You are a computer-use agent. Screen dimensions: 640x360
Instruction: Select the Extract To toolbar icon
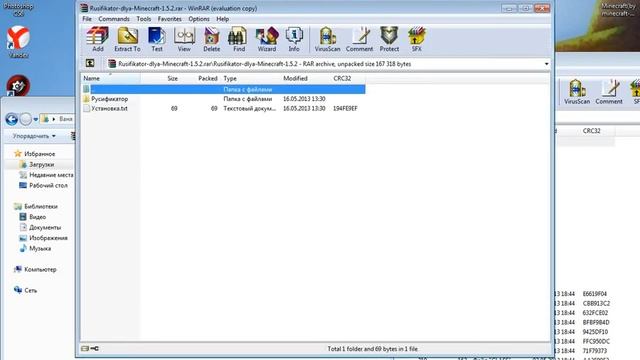[x=127, y=39]
